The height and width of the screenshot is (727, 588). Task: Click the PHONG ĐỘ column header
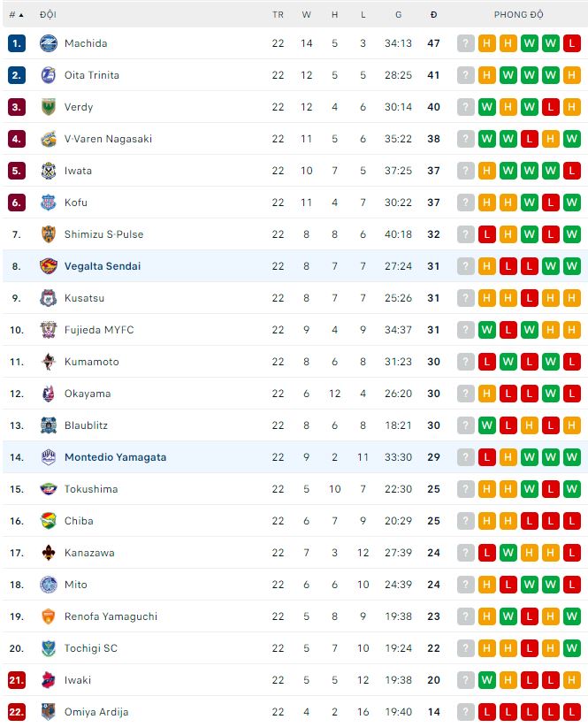[x=519, y=15]
